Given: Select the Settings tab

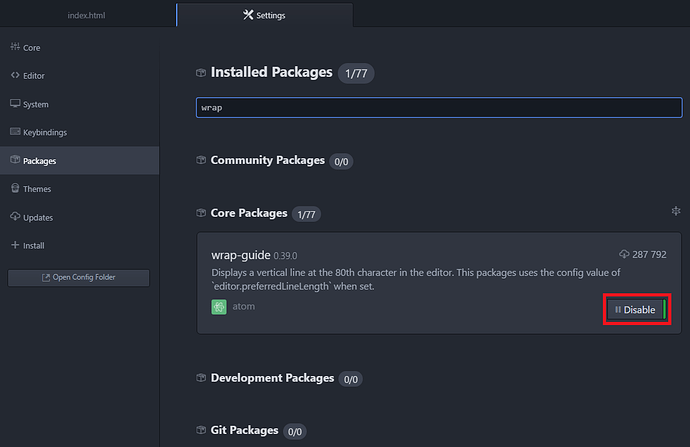Looking at the screenshot, I should 263,15.
